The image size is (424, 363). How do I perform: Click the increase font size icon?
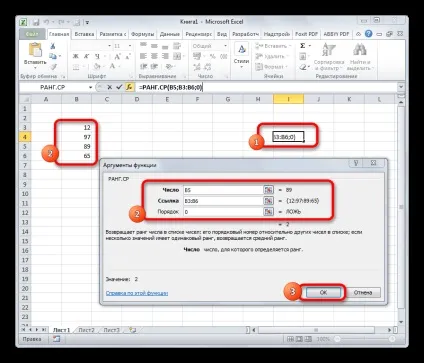[117, 56]
